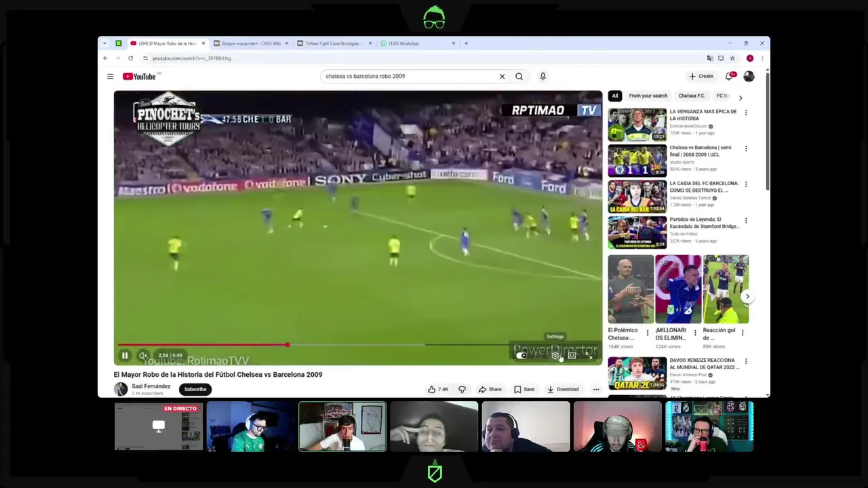Open the tab search dropdown arrow
This screenshot has height=488, width=868.
[x=104, y=43]
